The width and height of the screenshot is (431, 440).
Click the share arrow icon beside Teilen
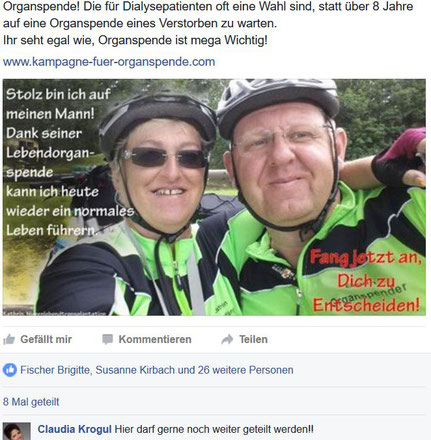[x=227, y=339]
